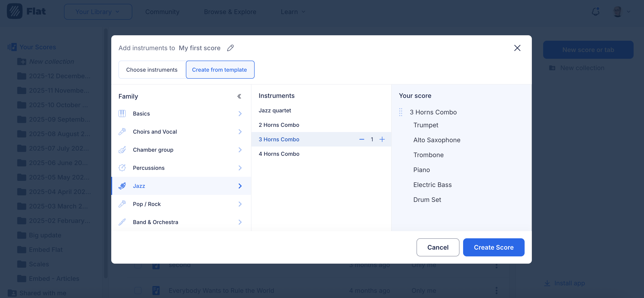Collapse the Family panel
The width and height of the screenshot is (644, 298).
pyautogui.click(x=239, y=96)
